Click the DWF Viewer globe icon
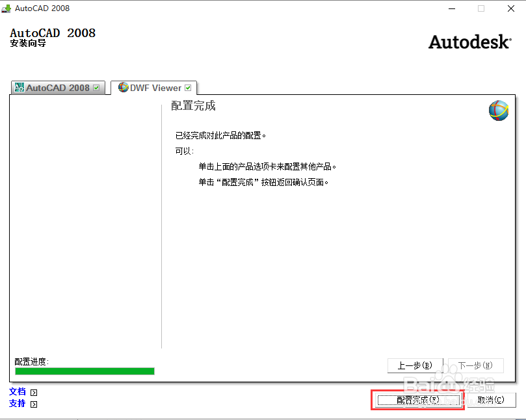Viewport: 526px width, 420px height. pyautogui.click(x=124, y=87)
